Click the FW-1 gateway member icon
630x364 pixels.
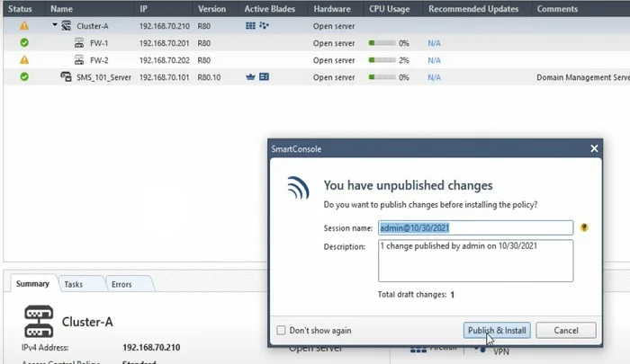pos(79,43)
